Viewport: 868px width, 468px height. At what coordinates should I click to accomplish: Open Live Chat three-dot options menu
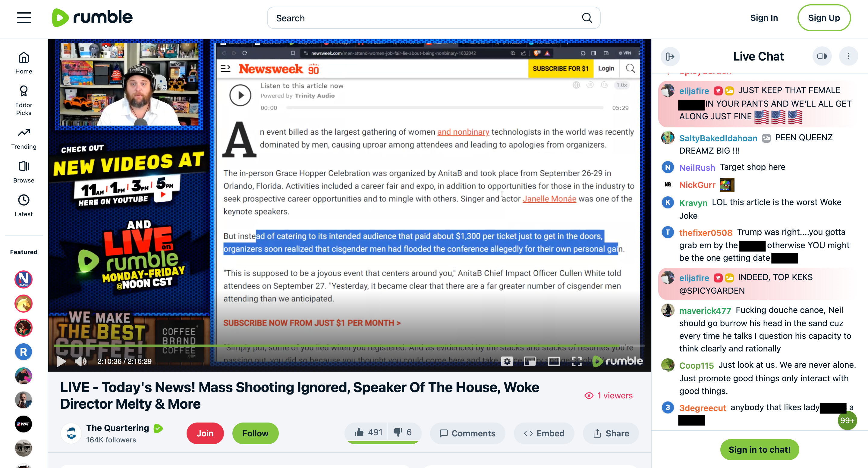(x=848, y=56)
